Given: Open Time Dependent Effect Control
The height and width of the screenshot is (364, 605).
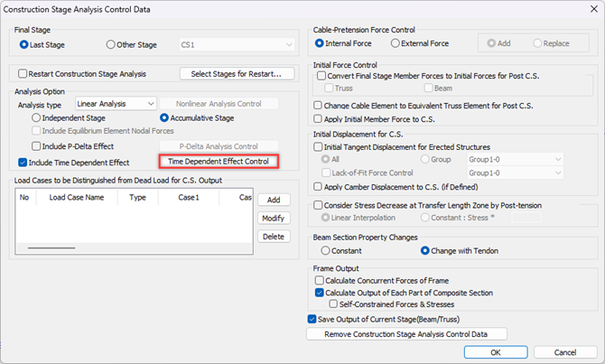Looking at the screenshot, I should click(219, 162).
